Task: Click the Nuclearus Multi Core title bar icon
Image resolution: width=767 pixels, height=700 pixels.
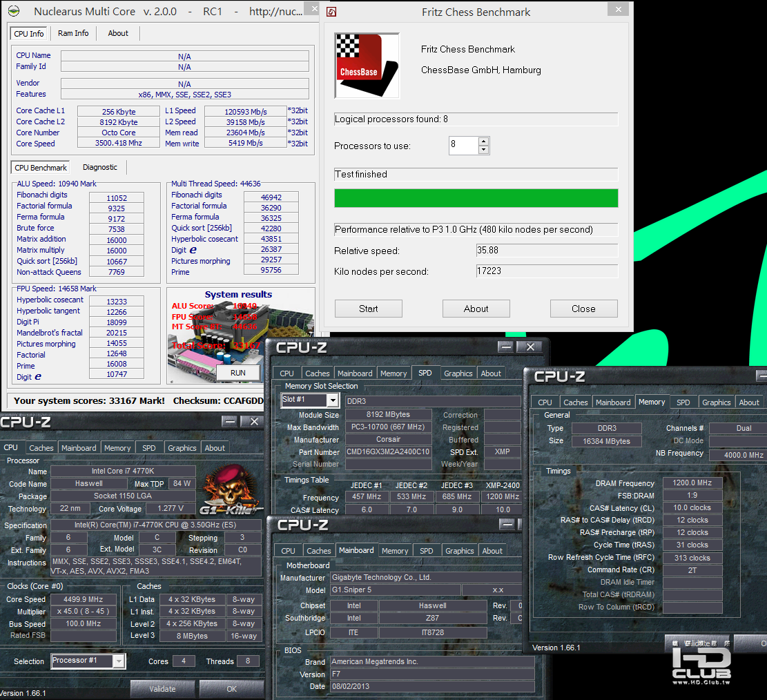Action: (14, 11)
